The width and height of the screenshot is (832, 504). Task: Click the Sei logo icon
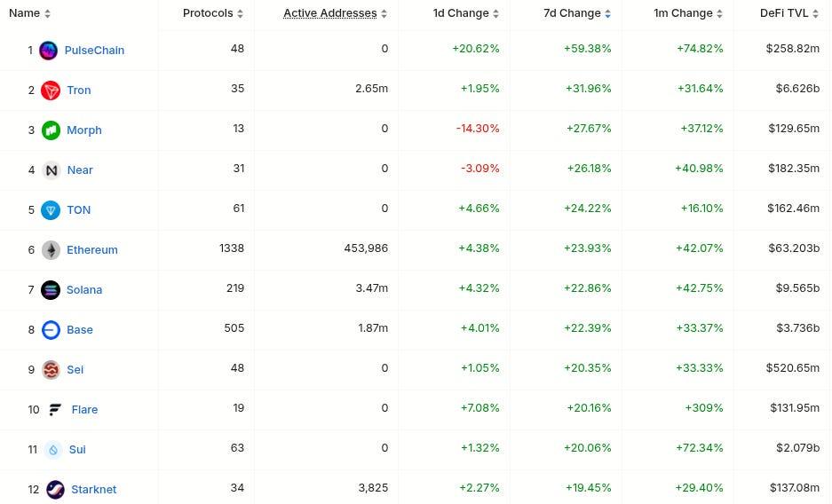pos(51,370)
